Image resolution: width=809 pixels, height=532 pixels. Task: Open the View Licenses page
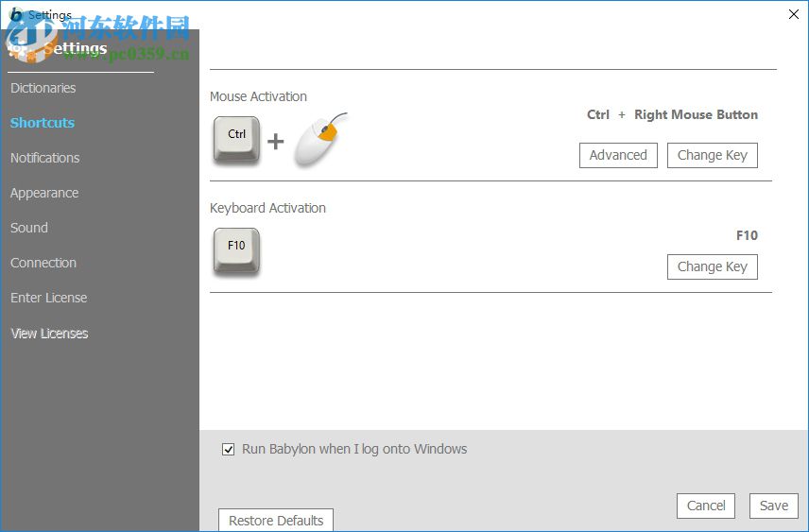point(49,334)
